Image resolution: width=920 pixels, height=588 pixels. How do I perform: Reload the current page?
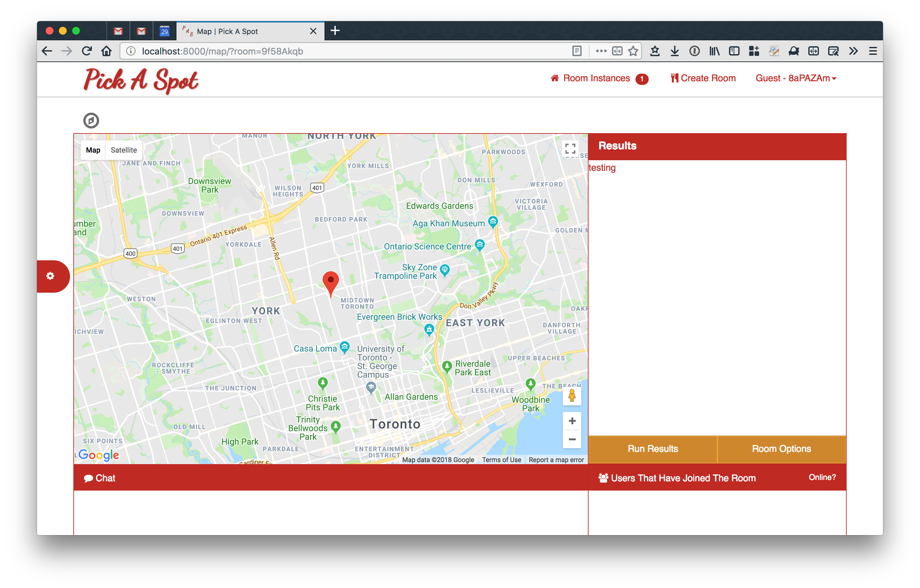[x=87, y=51]
